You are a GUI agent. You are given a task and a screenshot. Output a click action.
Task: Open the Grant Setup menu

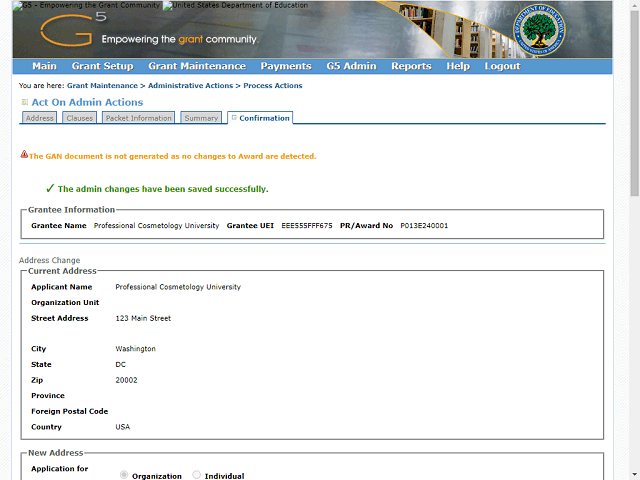102,66
